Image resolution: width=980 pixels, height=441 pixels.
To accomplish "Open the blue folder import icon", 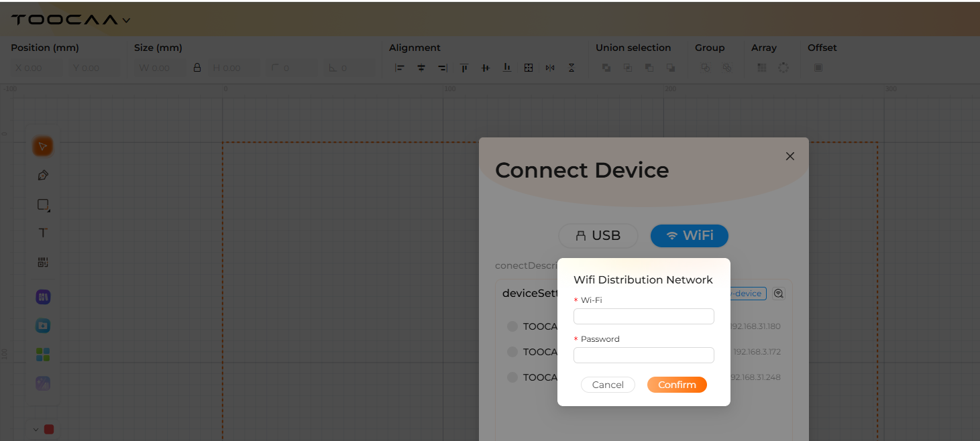I will coord(43,326).
